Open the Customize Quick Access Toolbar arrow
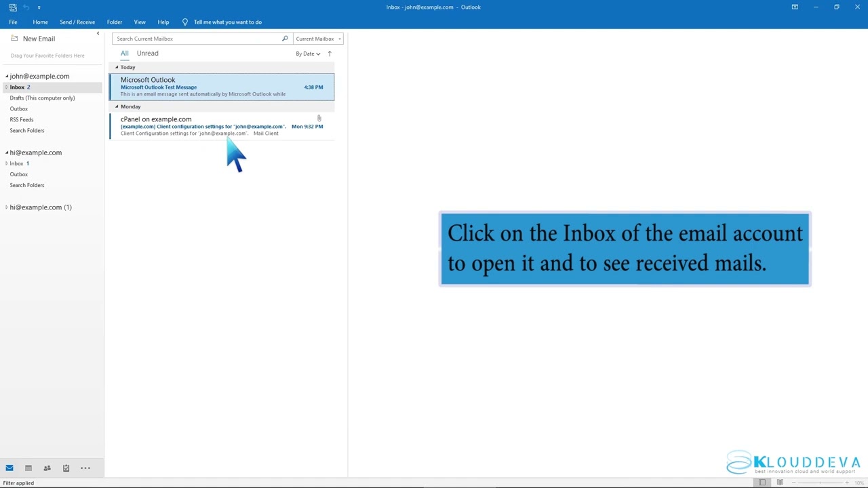Screen dimensions: 868x488 [x=39, y=7]
